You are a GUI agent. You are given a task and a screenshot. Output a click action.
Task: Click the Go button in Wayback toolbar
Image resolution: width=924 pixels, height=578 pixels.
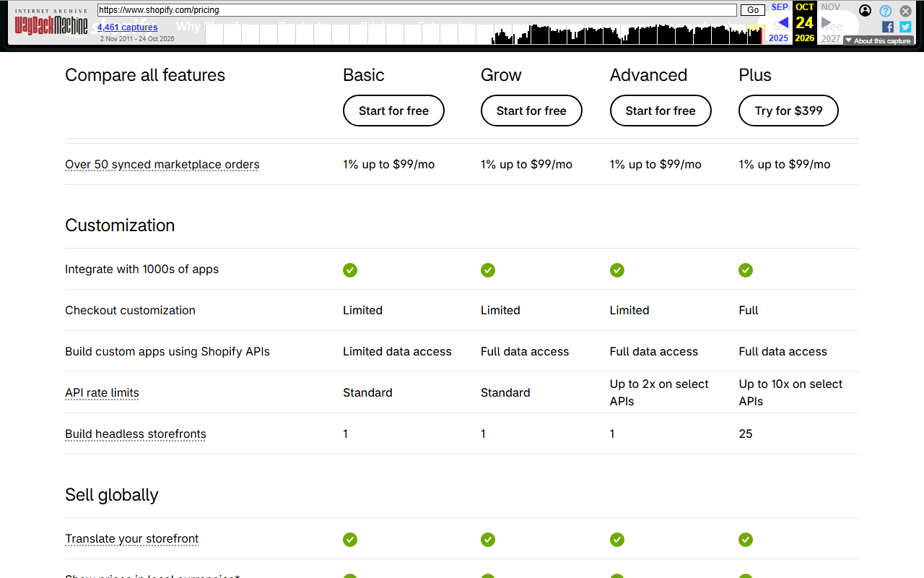[753, 10]
